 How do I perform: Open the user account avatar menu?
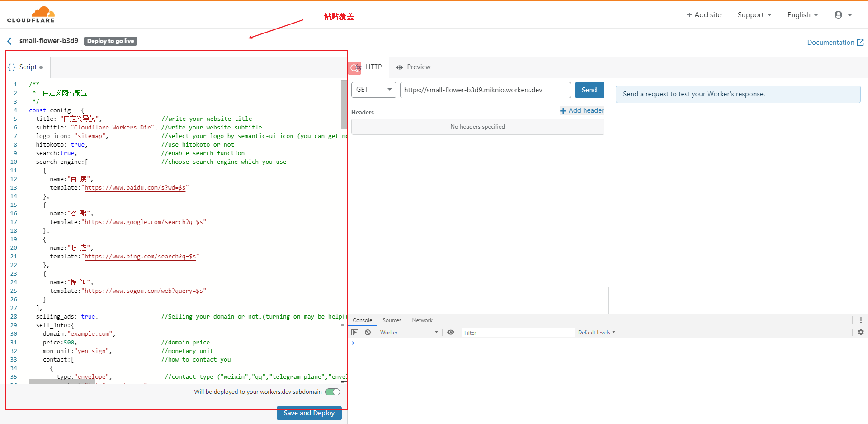(843, 15)
